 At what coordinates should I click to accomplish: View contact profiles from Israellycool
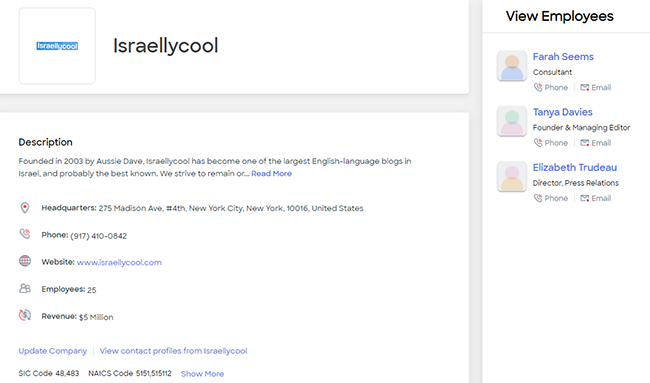point(173,351)
